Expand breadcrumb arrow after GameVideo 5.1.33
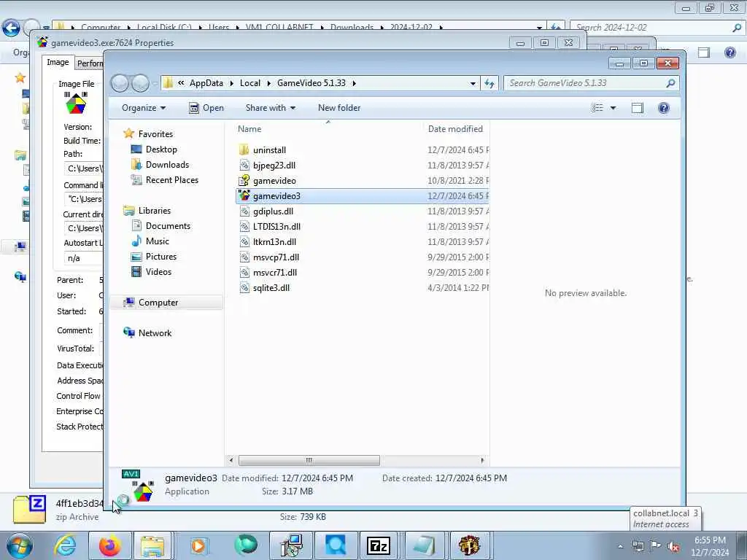 (354, 83)
